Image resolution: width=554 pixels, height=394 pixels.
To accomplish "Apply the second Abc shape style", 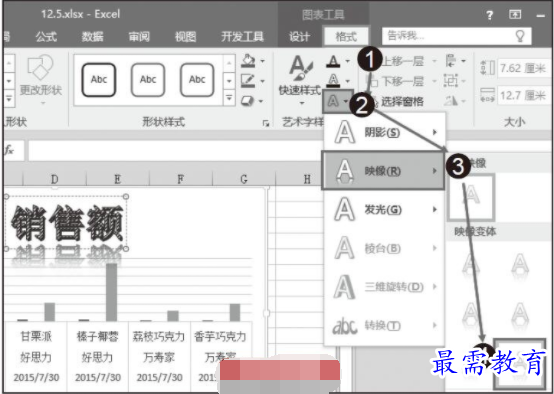I will pyautogui.click(x=148, y=80).
